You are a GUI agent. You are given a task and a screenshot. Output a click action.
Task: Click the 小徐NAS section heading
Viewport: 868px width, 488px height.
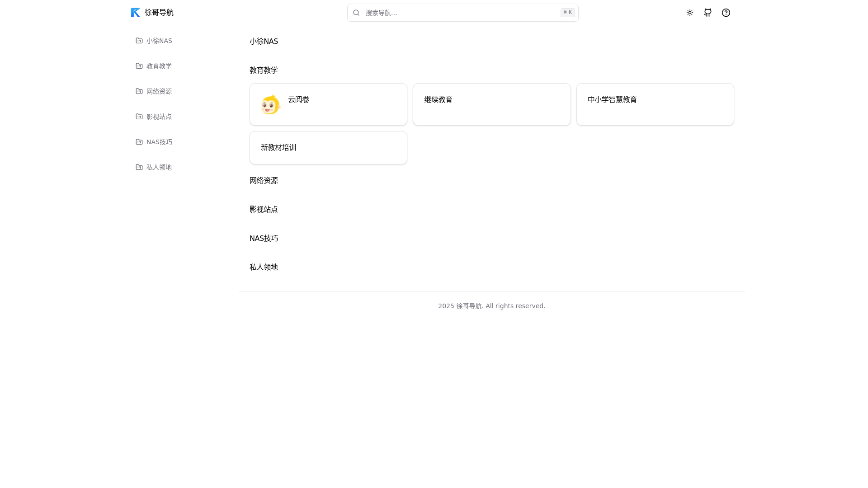tap(264, 41)
